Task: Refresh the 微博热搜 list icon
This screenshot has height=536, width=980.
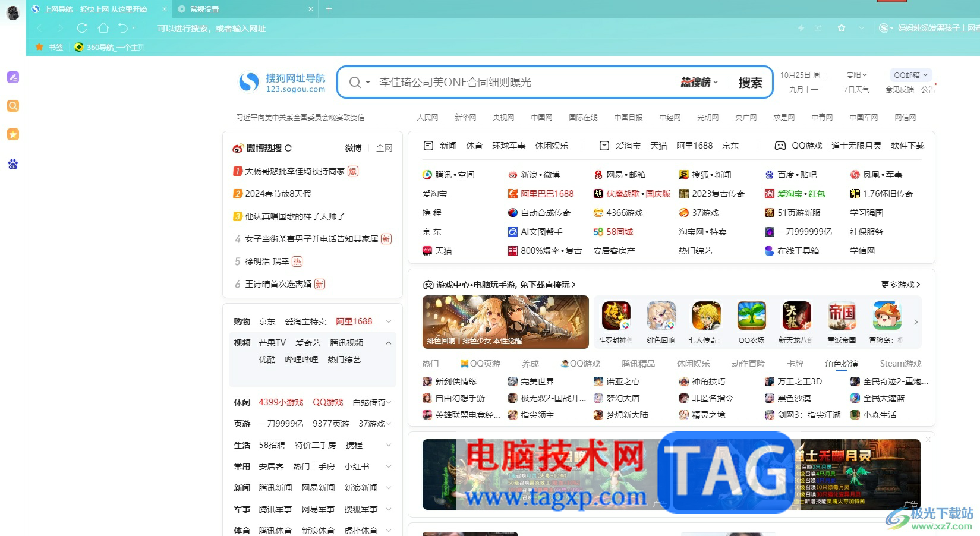Action: tap(288, 148)
